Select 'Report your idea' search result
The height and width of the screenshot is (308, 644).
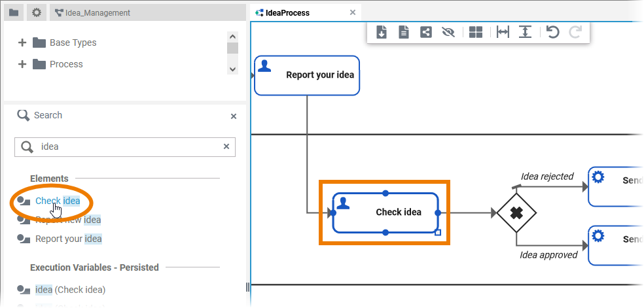(68, 239)
